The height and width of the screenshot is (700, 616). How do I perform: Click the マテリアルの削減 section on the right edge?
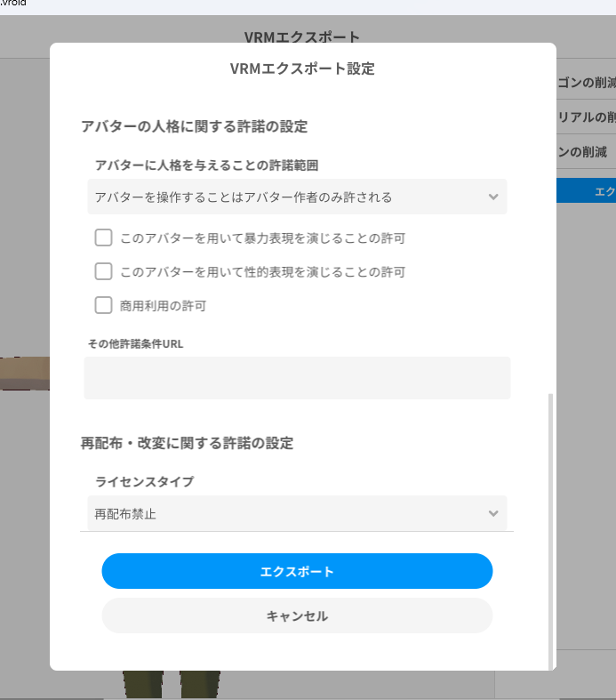(587, 117)
